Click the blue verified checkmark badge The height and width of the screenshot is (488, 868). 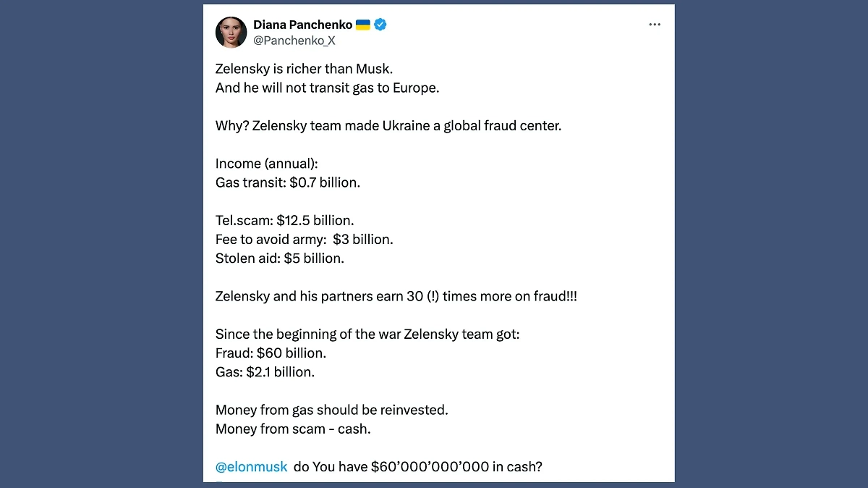point(380,25)
